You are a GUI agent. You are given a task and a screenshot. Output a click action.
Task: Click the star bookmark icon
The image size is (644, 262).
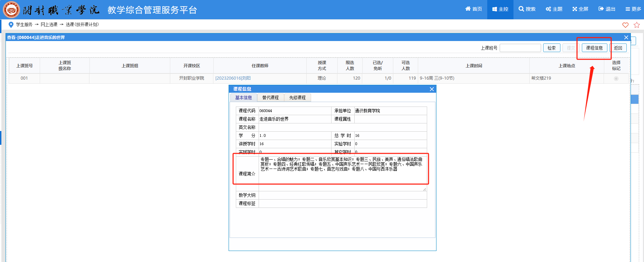[637, 25]
